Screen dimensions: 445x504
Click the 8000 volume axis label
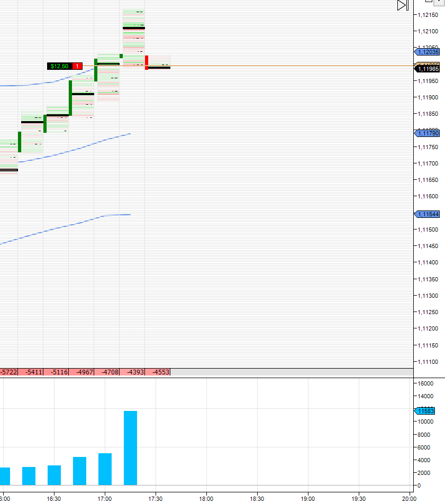[424, 435]
